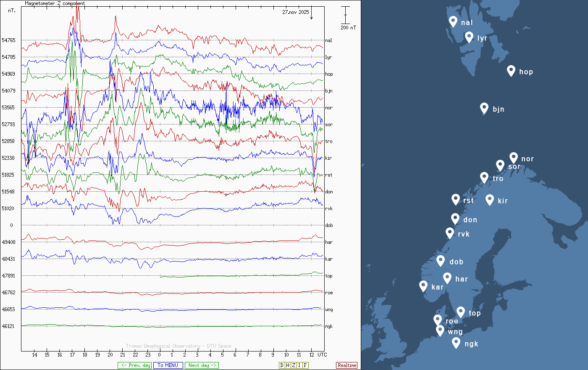Pick the ngk station map marker

point(456,343)
